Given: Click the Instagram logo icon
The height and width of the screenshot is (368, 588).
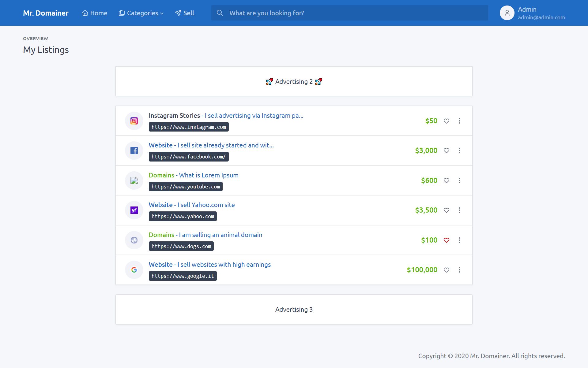Looking at the screenshot, I should click(134, 121).
